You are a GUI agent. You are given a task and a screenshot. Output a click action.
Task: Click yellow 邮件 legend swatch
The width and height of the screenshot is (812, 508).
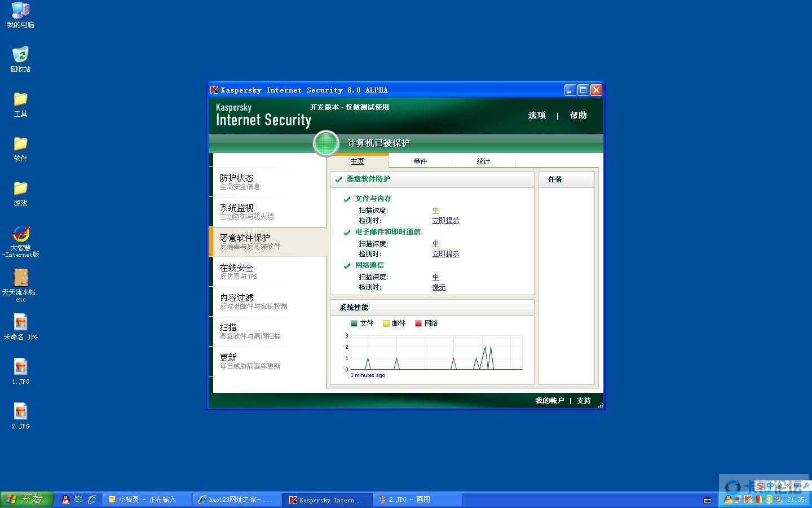(x=386, y=323)
